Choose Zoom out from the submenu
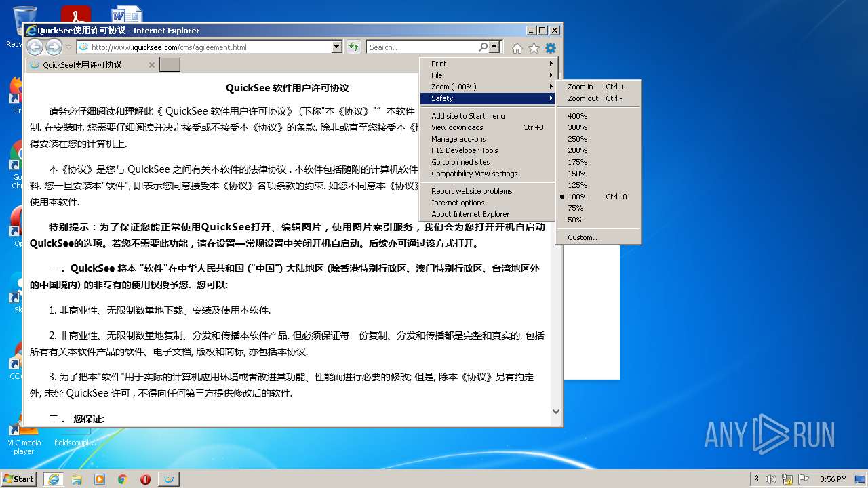Image resolution: width=868 pixels, height=488 pixels. (598, 98)
